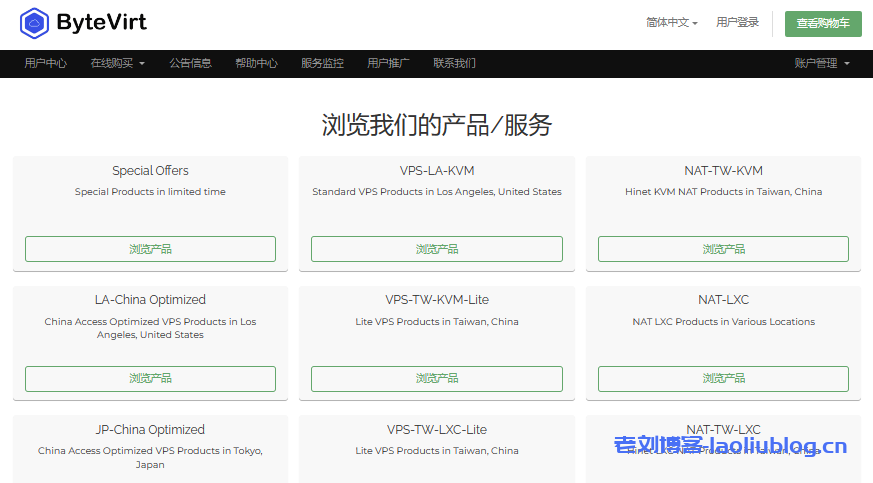The image size is (873, 483).
Task: Open the 公告信息 menu item
Action: [x=190, y=63]
